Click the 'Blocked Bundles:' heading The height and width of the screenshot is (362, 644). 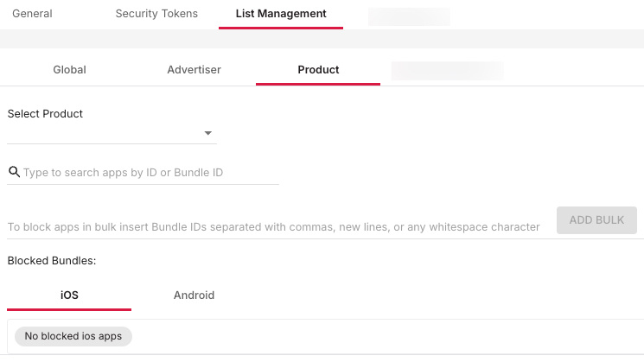52,260
